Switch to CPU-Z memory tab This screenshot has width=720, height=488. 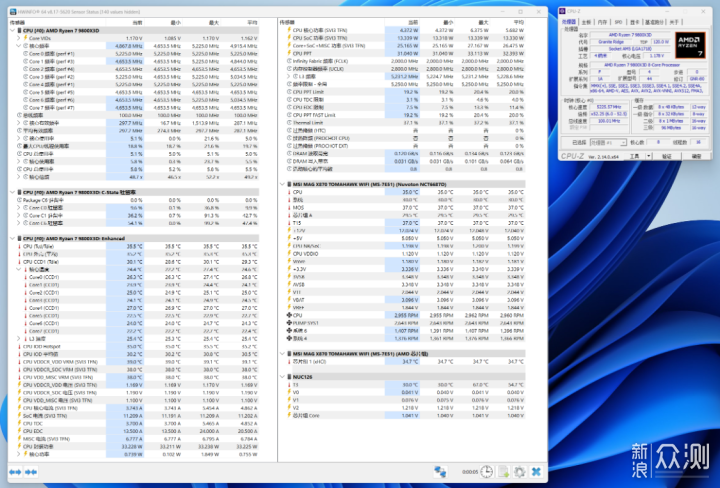click(x=602, y=22)
